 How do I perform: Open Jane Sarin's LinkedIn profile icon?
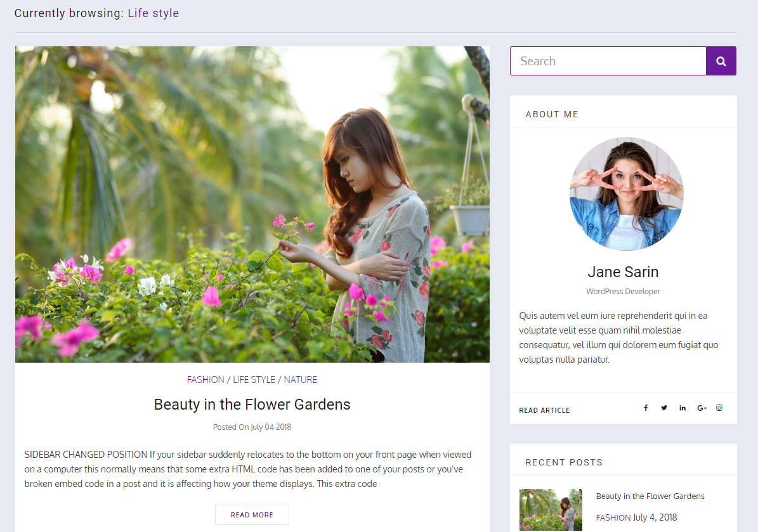point(683,408)
